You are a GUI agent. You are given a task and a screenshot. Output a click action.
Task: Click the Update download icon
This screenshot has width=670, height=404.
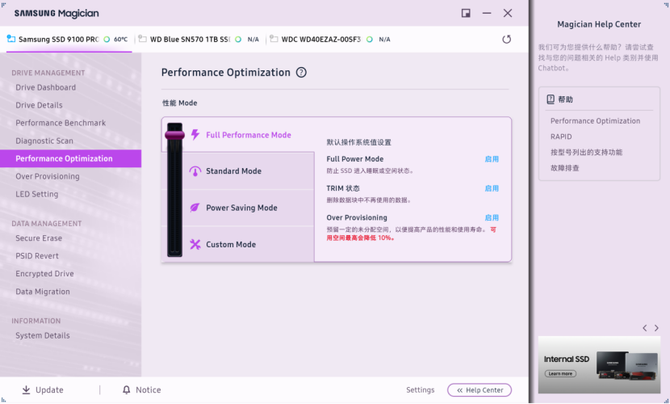26,390
